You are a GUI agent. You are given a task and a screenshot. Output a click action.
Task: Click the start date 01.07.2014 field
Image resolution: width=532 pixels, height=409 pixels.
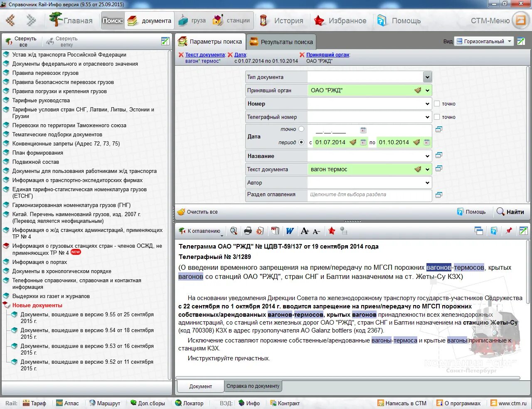click(331, 142)
